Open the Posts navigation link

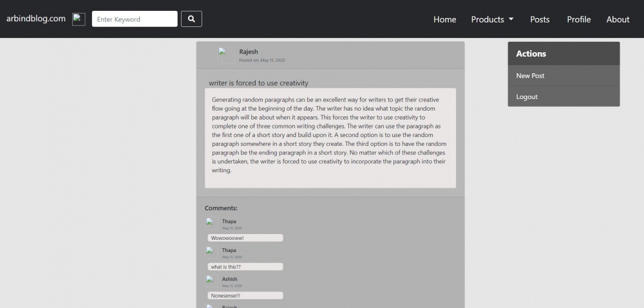[540, 19]
